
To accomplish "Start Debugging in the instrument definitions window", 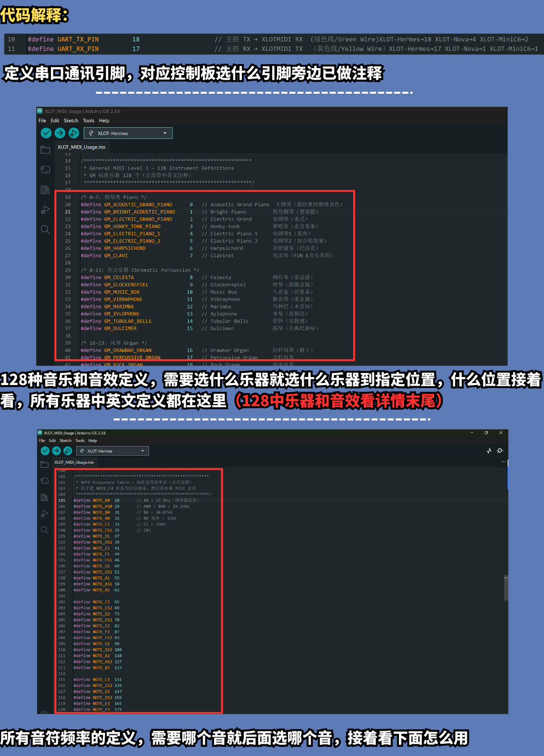I will [x=74, y=133].
